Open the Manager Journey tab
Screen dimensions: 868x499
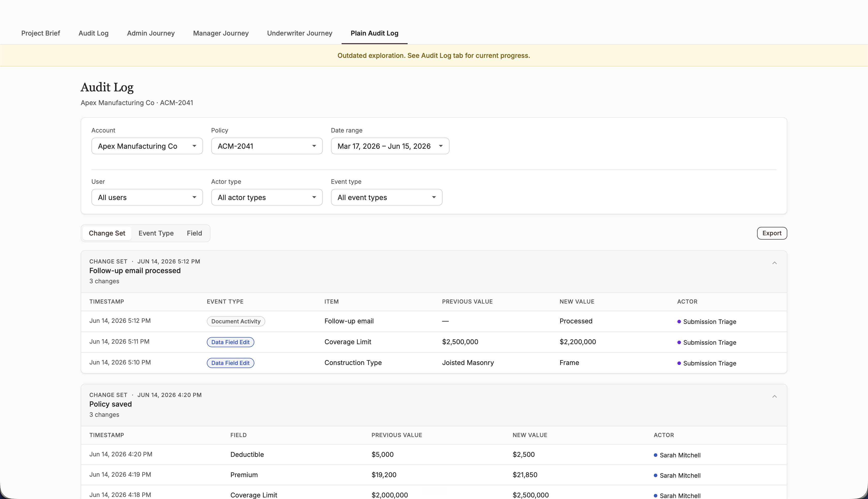click(221, 33)
